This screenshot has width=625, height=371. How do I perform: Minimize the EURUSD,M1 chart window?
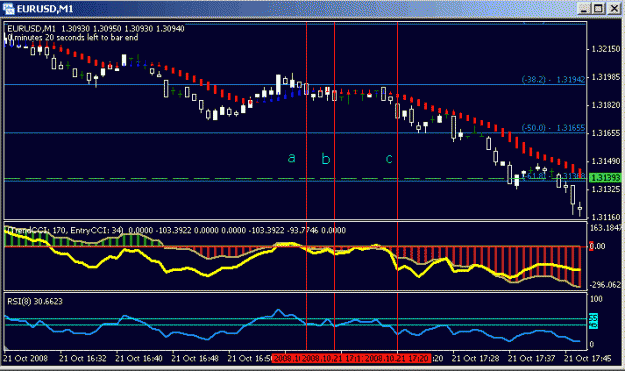point(583,9)
